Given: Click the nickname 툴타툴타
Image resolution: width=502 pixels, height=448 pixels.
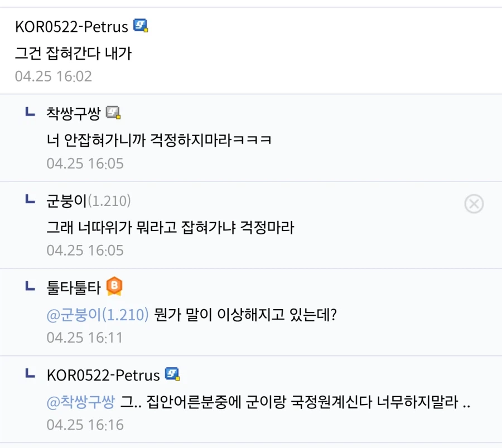Looking at the screenshot, I should coord(74,287).
